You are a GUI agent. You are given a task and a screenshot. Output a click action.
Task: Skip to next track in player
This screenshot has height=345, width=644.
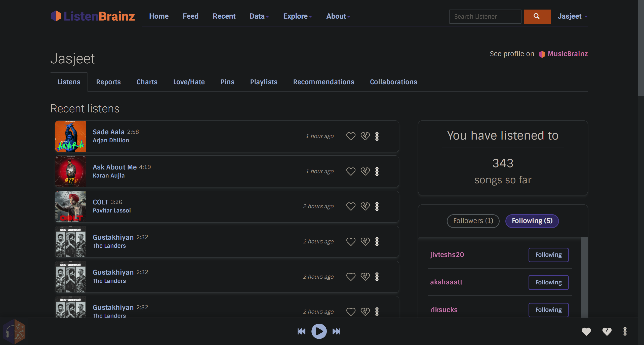click(337, 331)
